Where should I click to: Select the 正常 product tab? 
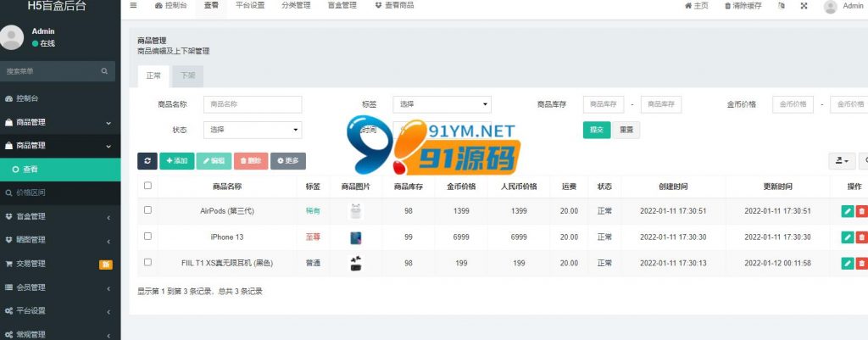pyautogui.click(x=153, y=75)
